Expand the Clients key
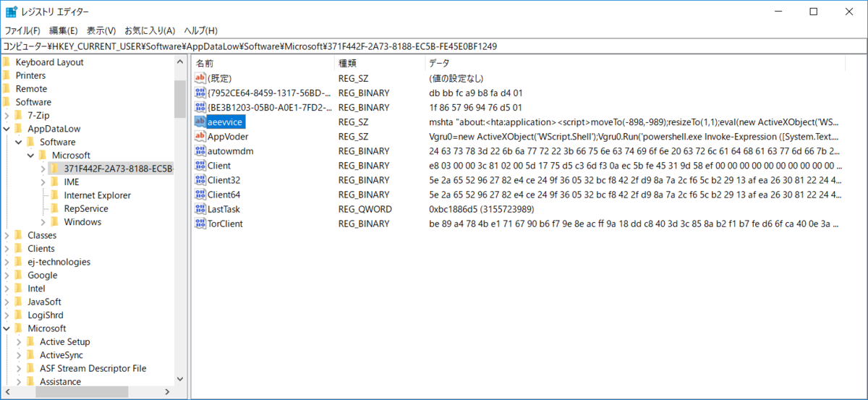 click(x=7, y=248)
